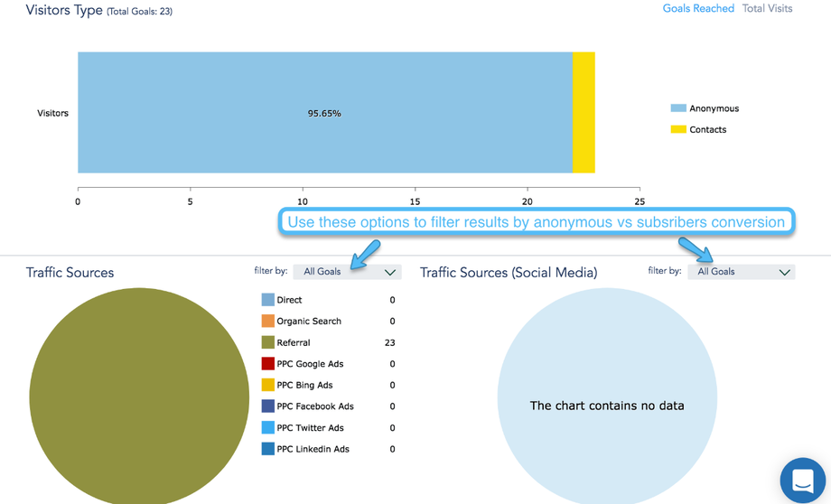Switch to Goals Reached tab
This screenshot has width=831, height=504.
pyautogui.click(x=698, y=9)
